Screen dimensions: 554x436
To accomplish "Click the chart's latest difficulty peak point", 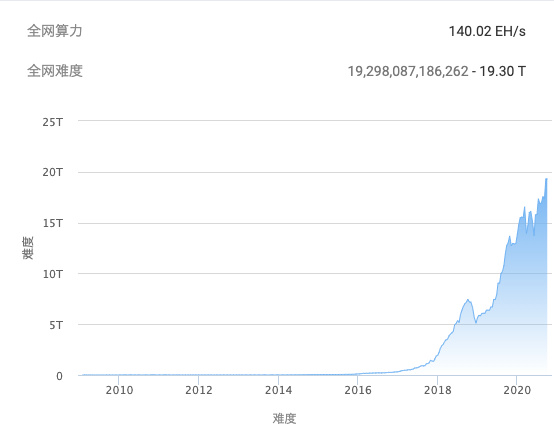I will [x=547, y=179].
